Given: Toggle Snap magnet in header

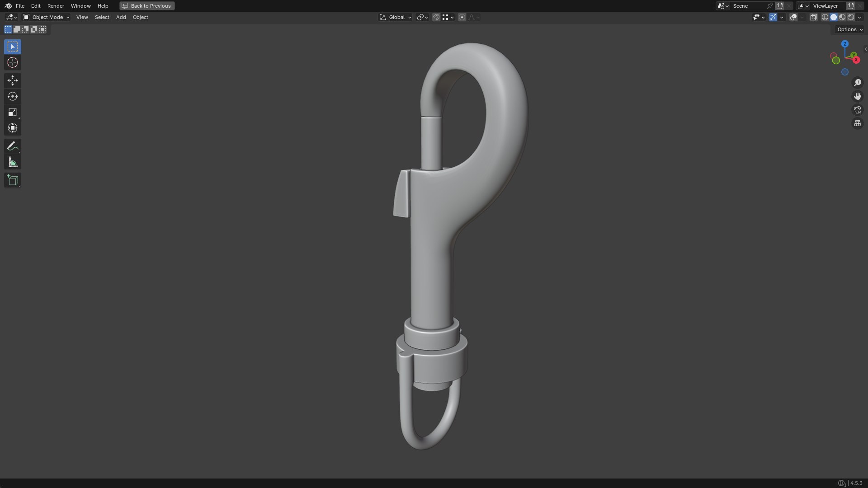Looking at the screenshot, I should 436,17.
